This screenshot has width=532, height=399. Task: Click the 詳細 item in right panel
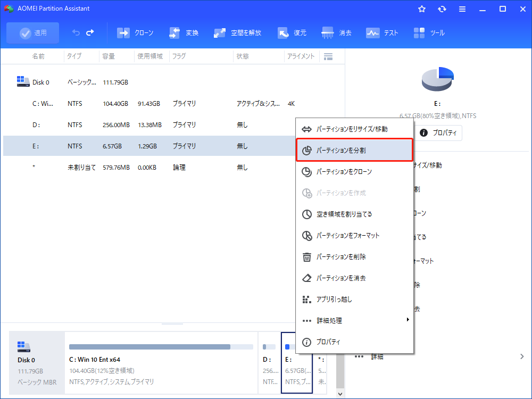pyautogui.click(x=377, y=356)
